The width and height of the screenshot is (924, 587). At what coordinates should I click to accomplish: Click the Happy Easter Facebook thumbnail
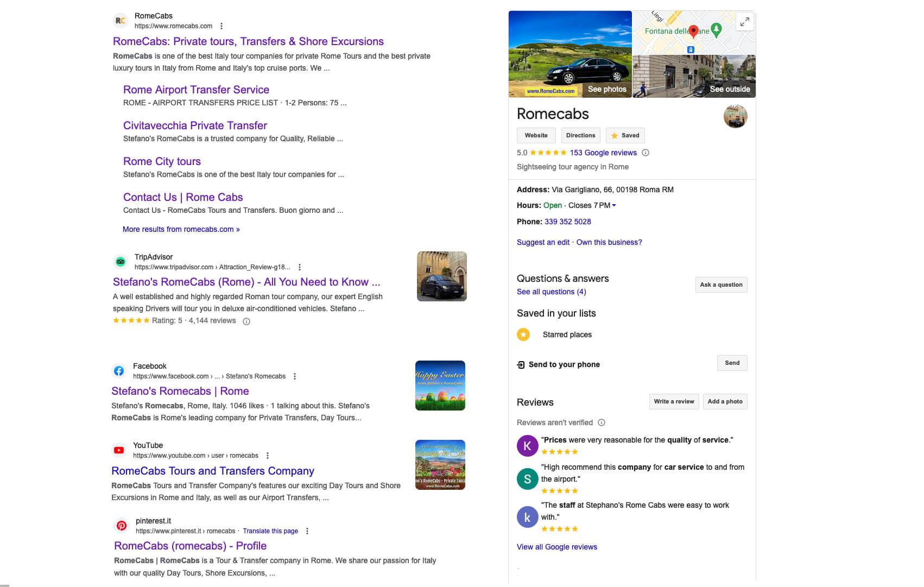point(440,386)
